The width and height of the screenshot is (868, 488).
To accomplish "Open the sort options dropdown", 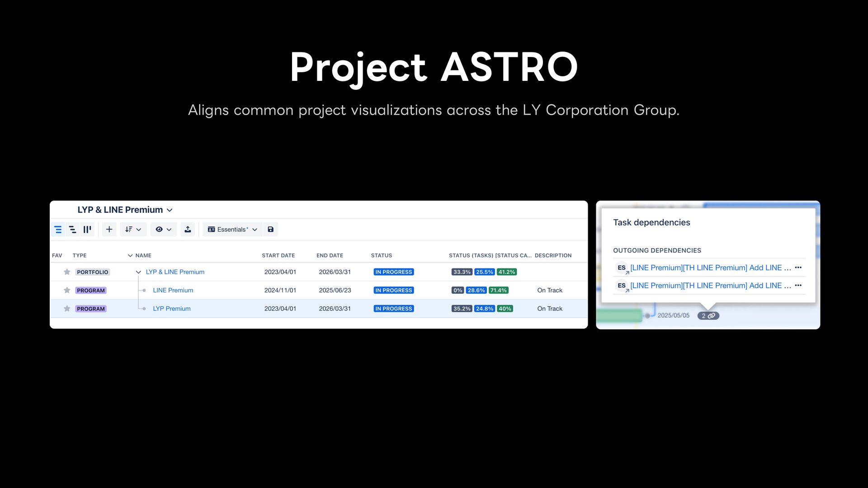I will coord(133,230).
